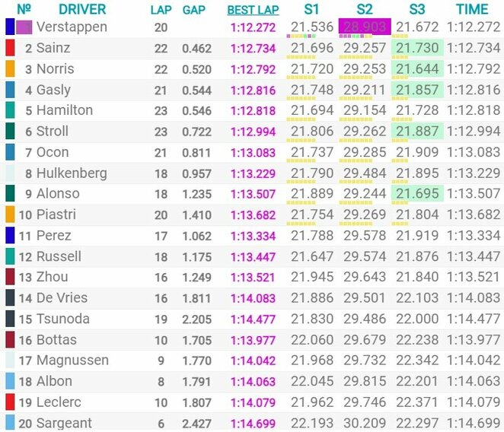Select the S1 sector column header
The height and width of the screenshot is (432, 504).
(311, 10)
